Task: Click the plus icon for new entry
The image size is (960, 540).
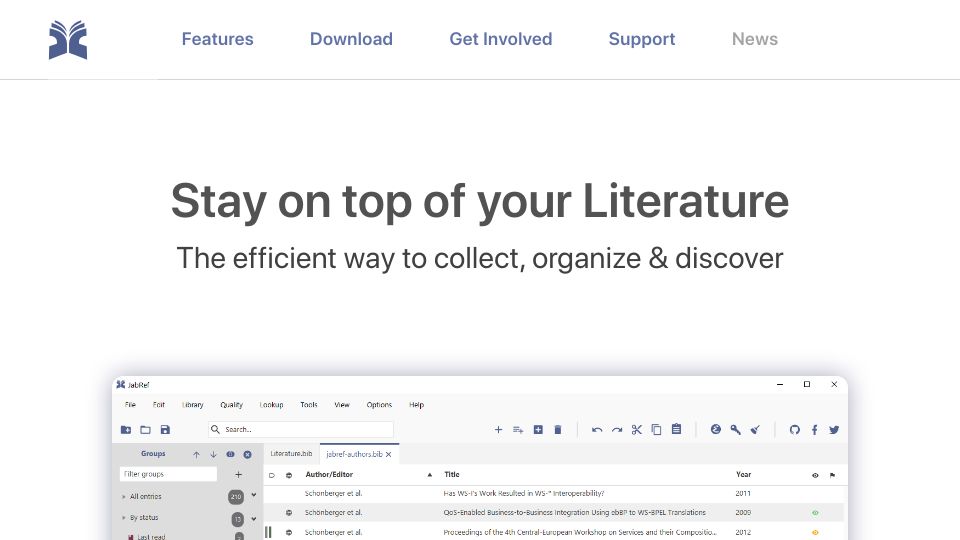Action: tap(498, 430)
